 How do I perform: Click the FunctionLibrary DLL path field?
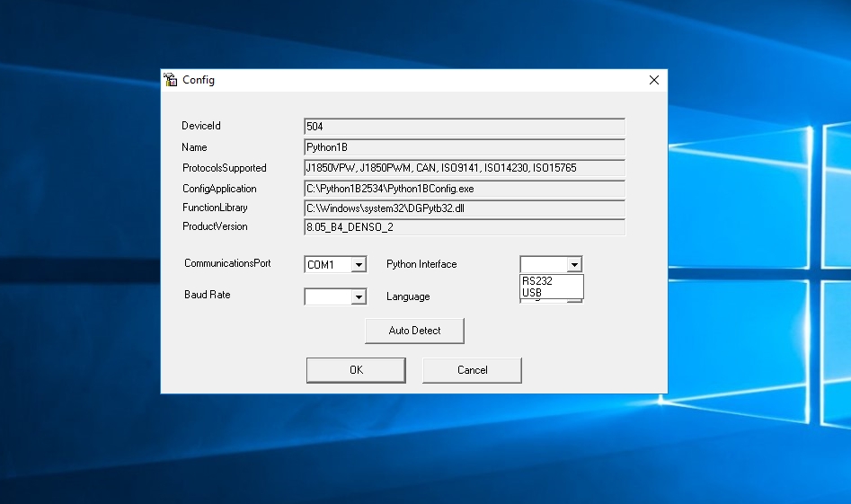[464, 208]
